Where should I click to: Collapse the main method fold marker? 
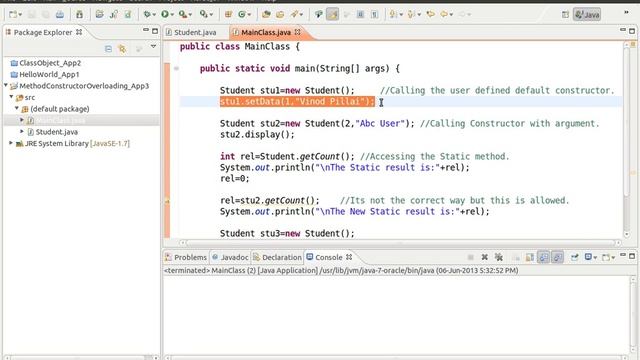[176, 69]
